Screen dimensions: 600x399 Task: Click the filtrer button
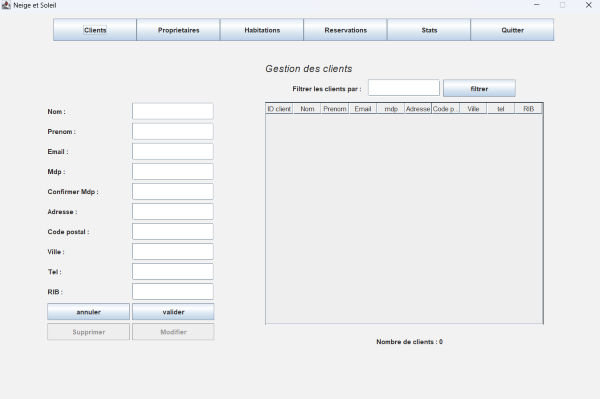[x=479, y=88]
